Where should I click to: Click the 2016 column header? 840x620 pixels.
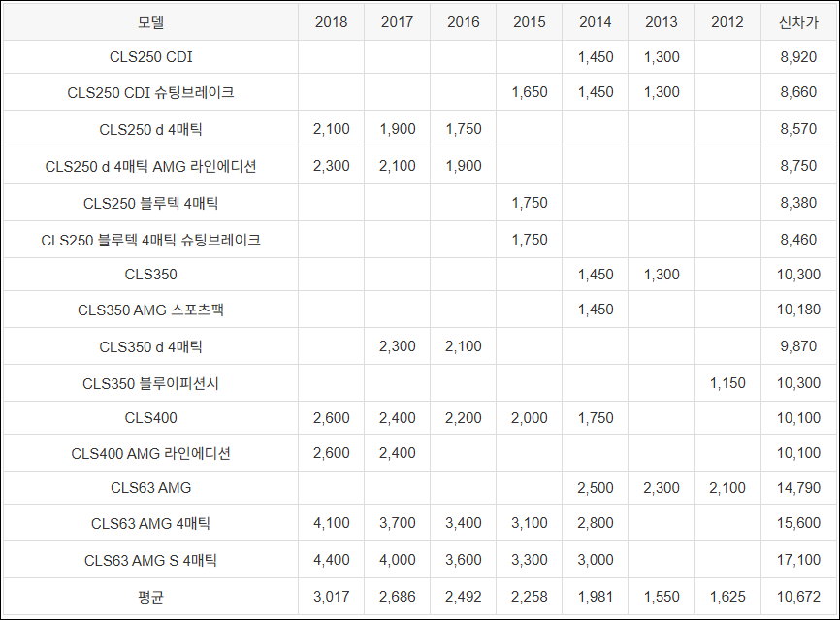464,22
